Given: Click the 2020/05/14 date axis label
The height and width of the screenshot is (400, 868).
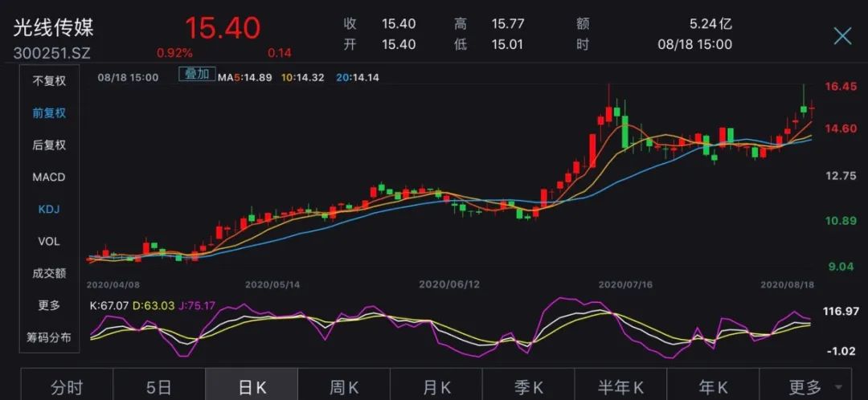Looking at the screenshot, I should [x=273, y=284].
